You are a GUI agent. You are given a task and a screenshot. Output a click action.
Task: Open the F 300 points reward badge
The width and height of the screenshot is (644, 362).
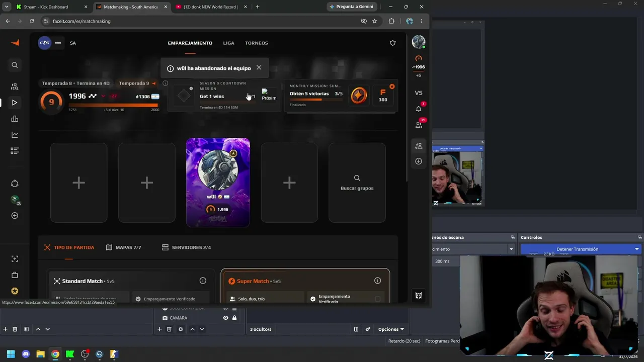click(383, 95)
